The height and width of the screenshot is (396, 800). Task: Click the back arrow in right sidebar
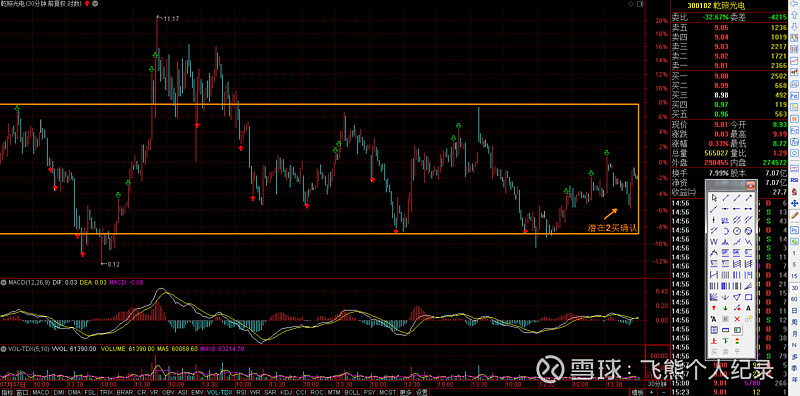794,5
